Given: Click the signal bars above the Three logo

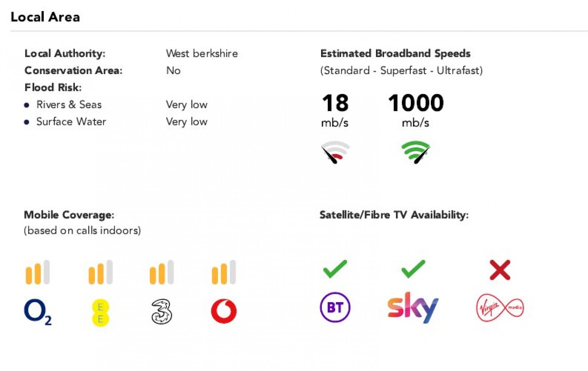Looking at the screenshot, I should click(162, 272).
